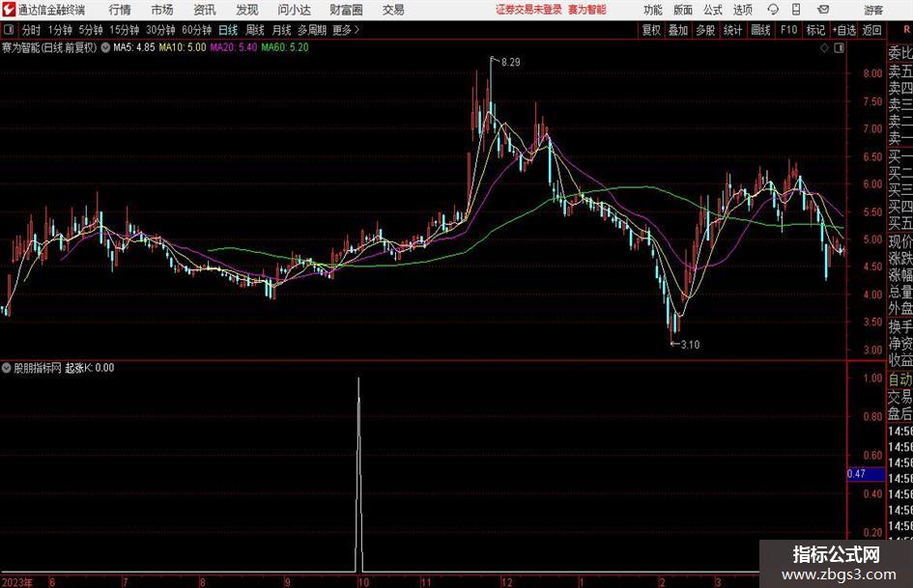Switch to the 1分钟 period tab
This screenshot has height=588, width=913.
point(60,30)
